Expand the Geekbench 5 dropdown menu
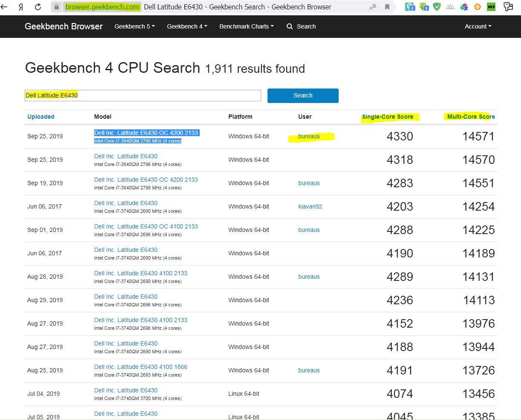 coord(135,26)
